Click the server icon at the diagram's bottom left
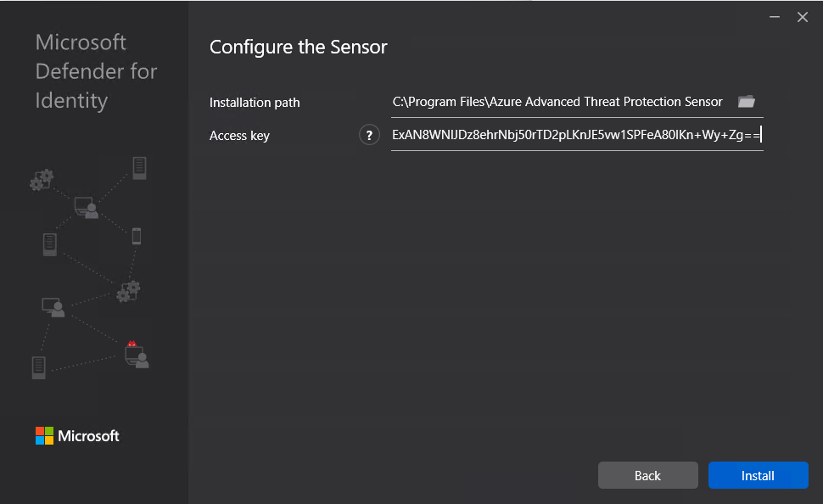 point(38,367)
